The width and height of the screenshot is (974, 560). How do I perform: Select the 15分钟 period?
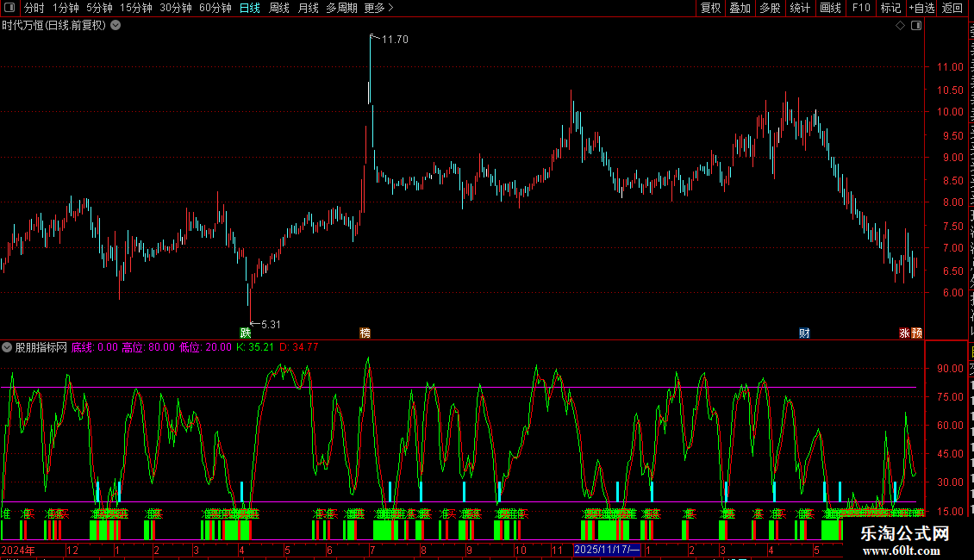pos(135,8)
